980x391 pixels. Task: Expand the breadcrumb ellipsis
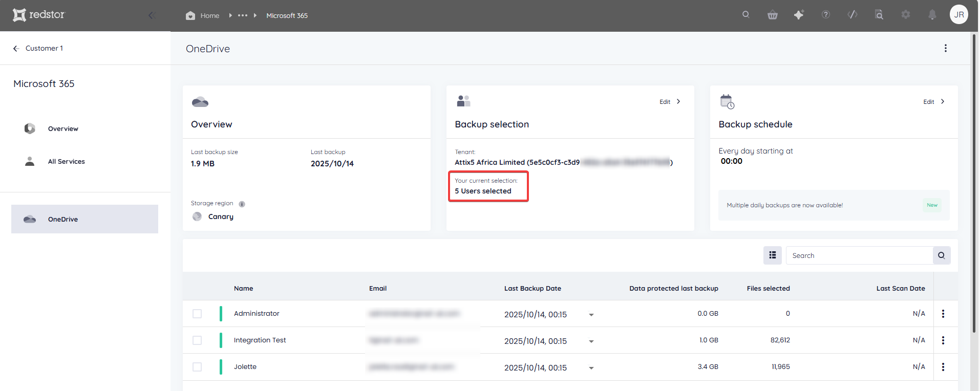point(243,15)
